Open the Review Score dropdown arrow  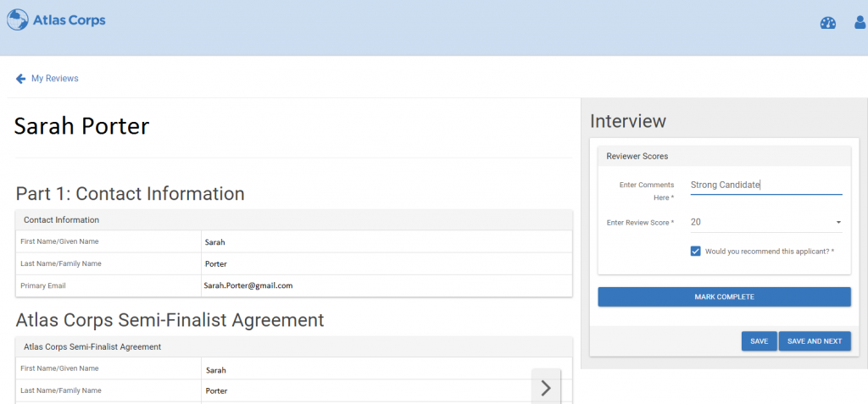click(x=838, y=223)
